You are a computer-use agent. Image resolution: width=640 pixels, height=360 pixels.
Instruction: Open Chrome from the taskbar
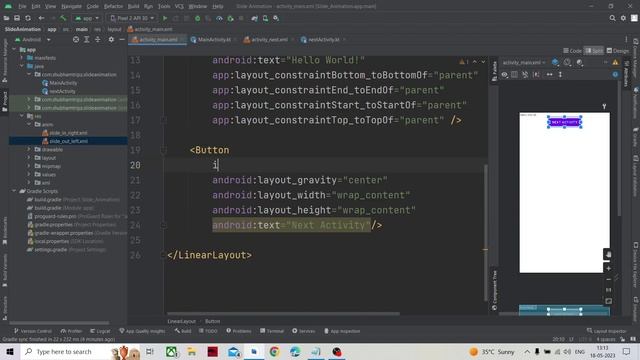tap(274, 351)
